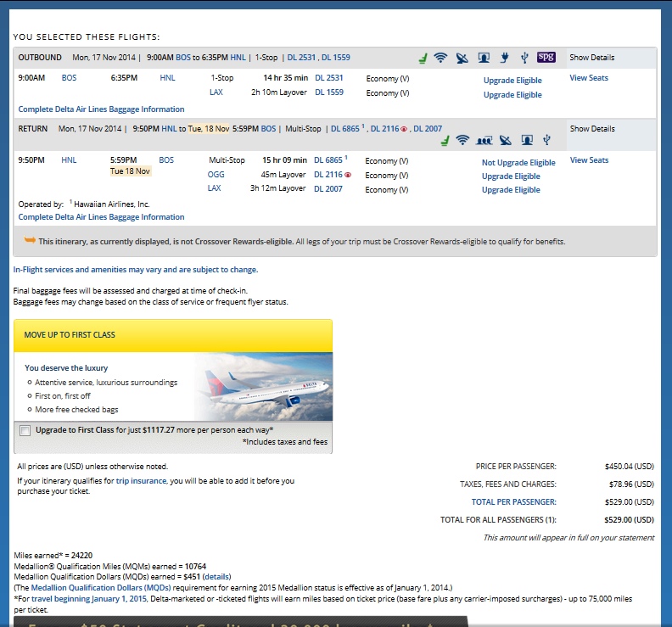The height and width of the screenshot is (627, 672).
Task: Click the Wi-Fi icon in the outbound flight header
Action: coord(440,59)
